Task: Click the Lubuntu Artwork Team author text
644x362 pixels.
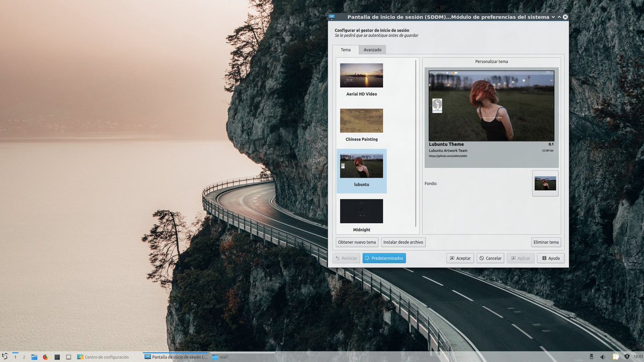Action: (448, 151)
